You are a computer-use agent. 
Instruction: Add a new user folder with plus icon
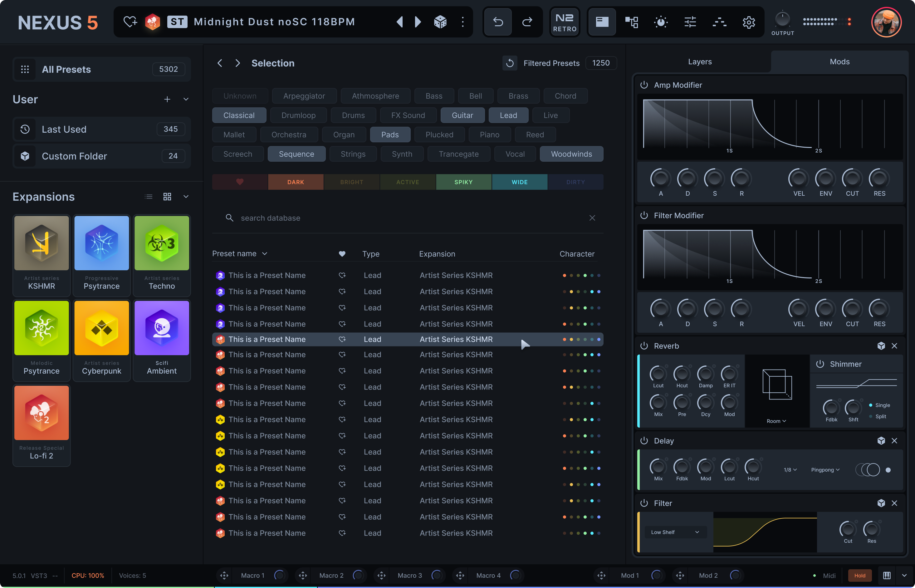coord(167,99)
